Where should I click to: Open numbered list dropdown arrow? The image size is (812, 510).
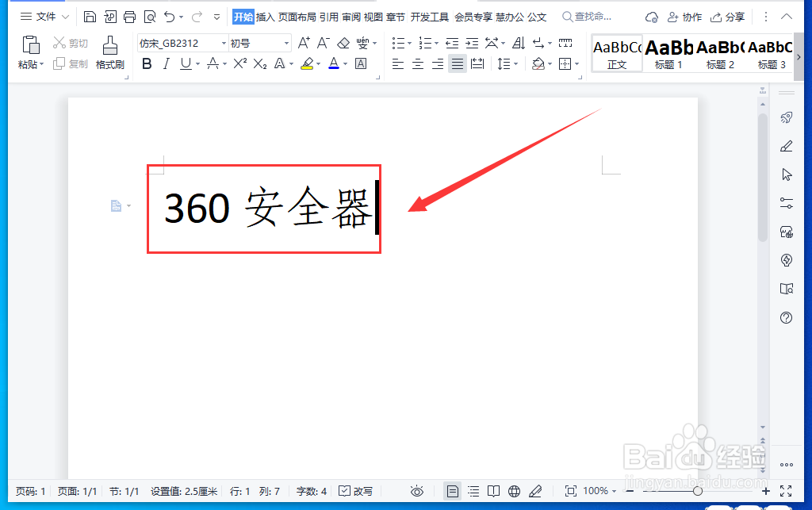[x=436, y=44]
